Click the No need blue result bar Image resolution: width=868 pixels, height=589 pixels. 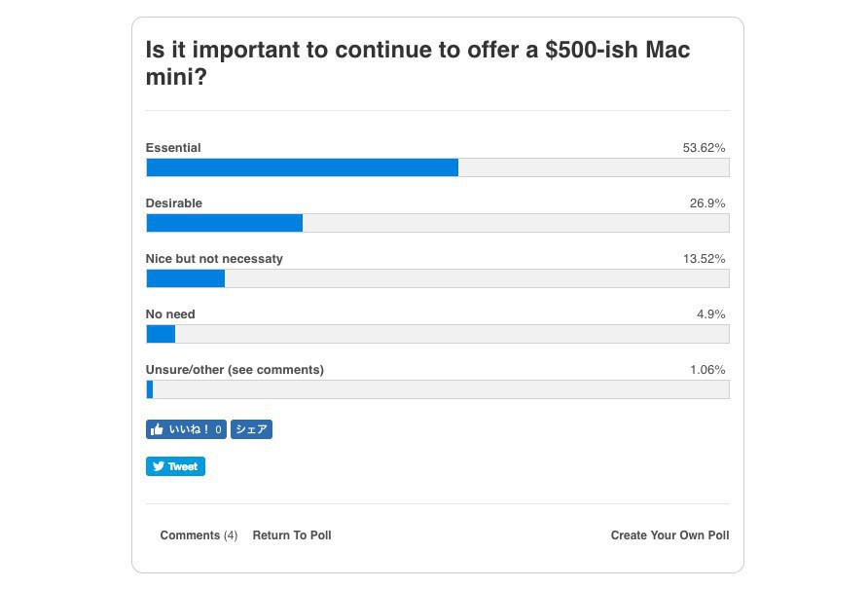coord(161,334)
